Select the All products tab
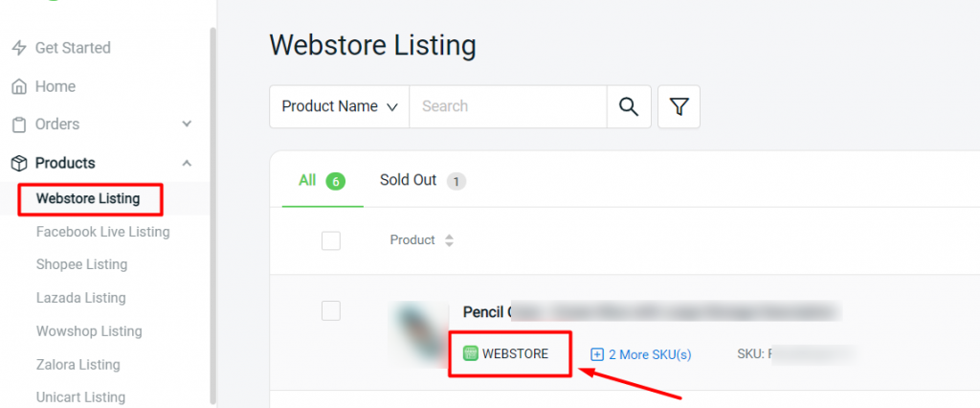Screen dimensions: 980x408 (x=323, y=181)
